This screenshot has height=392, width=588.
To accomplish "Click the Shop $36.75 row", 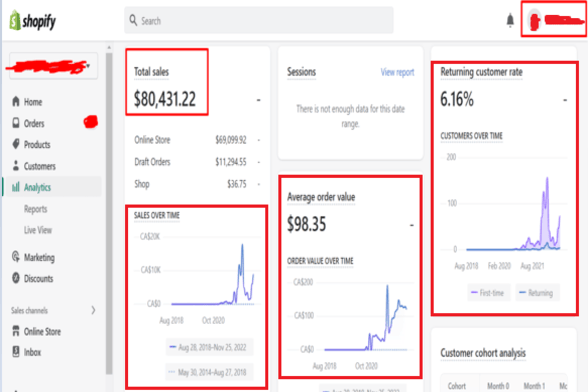I will [x=197, y=184].
